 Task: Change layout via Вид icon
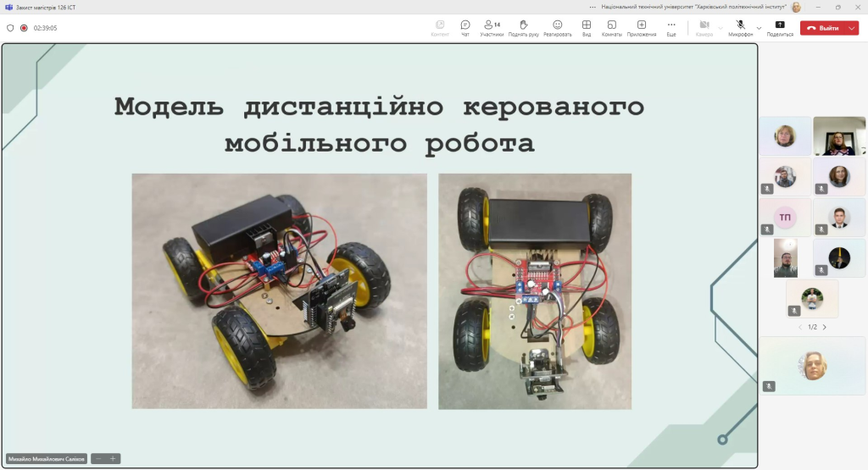coord(587,28)
